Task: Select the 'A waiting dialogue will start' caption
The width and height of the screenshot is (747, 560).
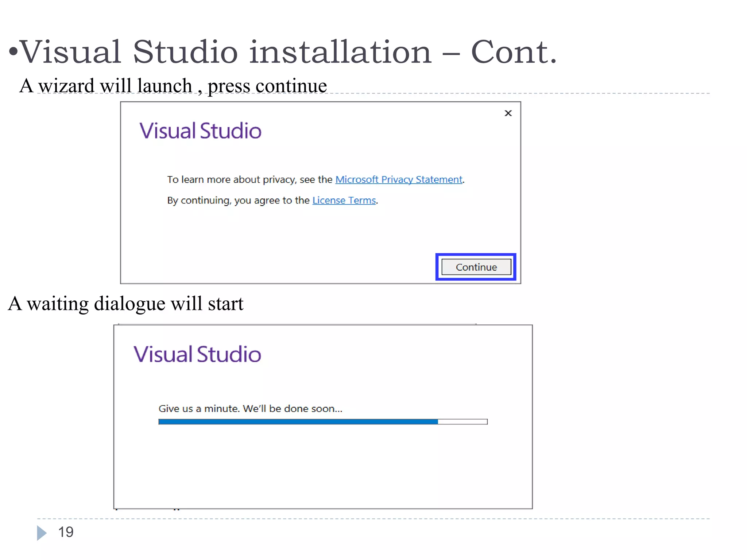Action: (x=125, y=304)
